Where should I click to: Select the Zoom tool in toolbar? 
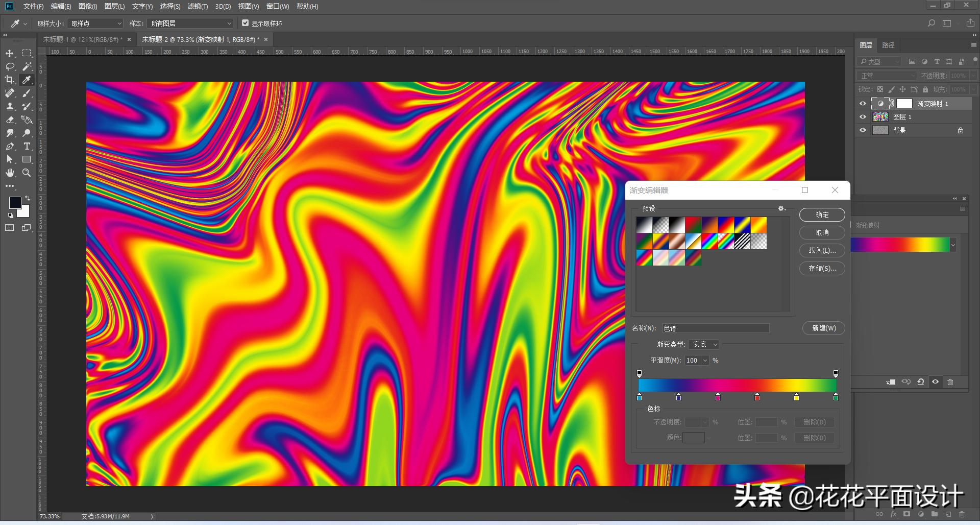(27, 173)
